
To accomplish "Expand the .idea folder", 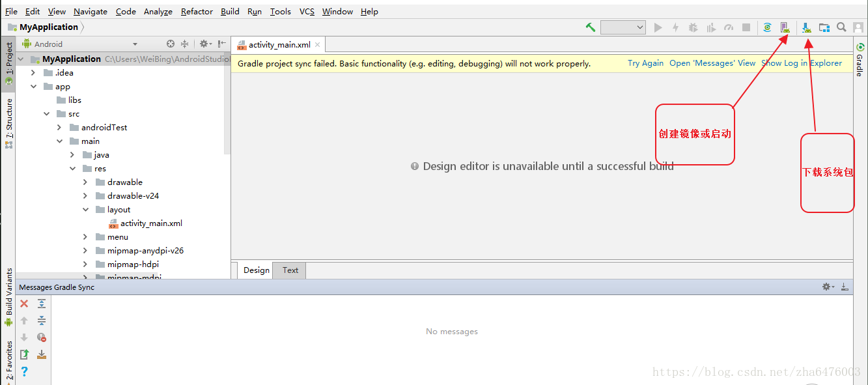I will [x=33, y=72].
